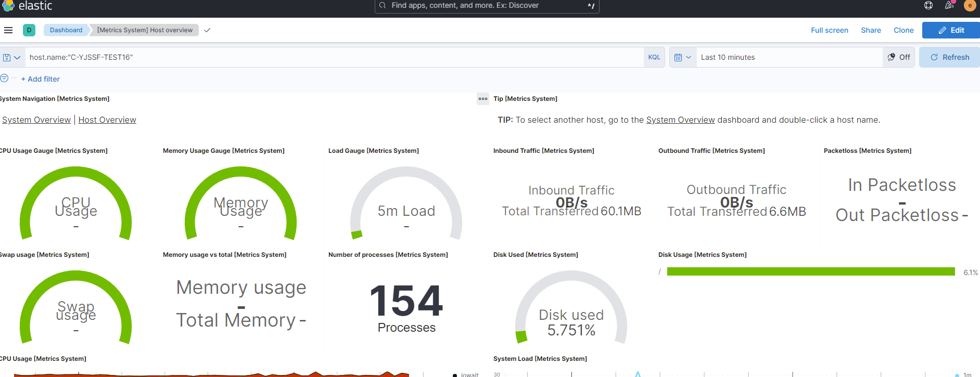The width and height of the screenshot is (980, 377).
Task: Click the 5m Load gauge
Action: (x=406, y=203)
